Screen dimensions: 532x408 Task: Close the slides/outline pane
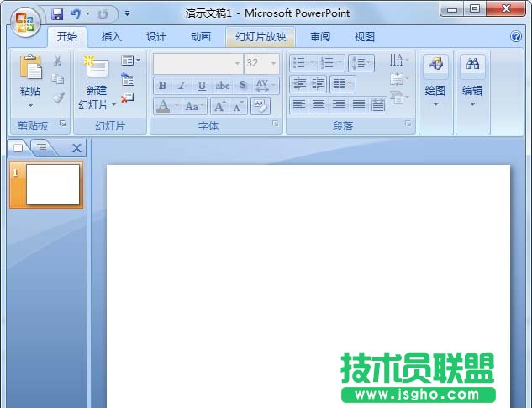[x=77, y=148]
